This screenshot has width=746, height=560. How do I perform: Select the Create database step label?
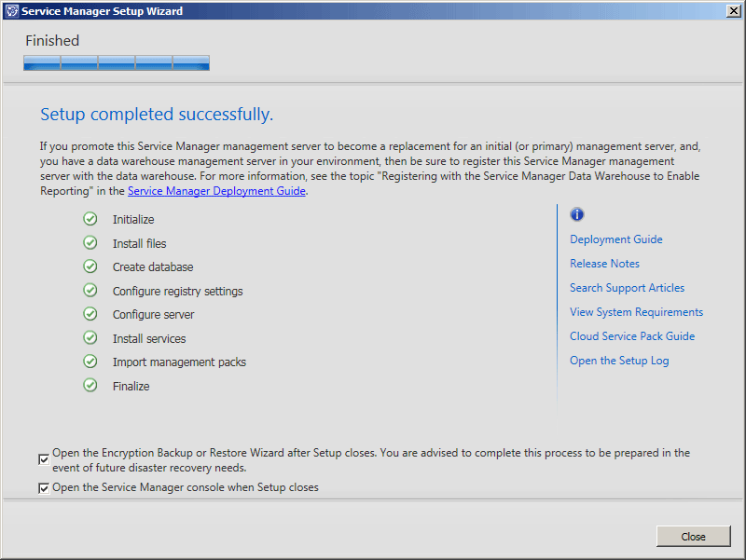click(x=153, y=267)
